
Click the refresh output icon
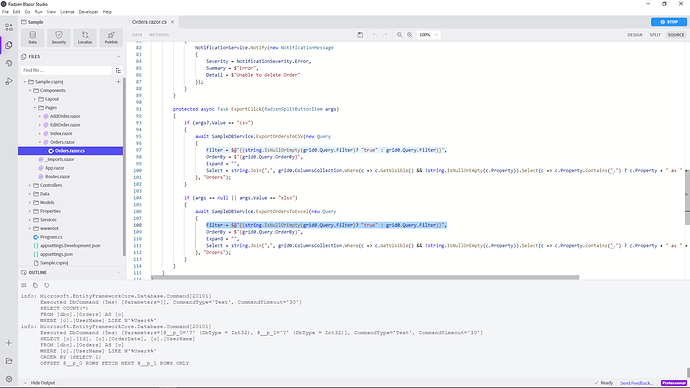[x=47, y=286]
